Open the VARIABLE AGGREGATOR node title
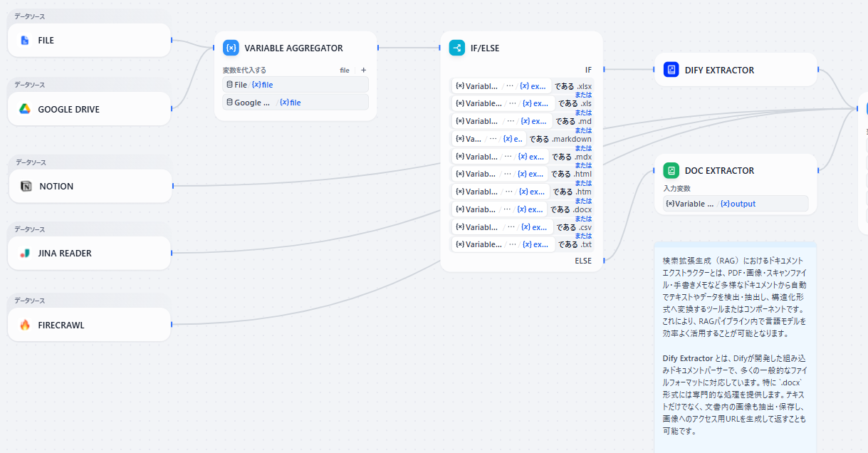 tap(293, 48)
